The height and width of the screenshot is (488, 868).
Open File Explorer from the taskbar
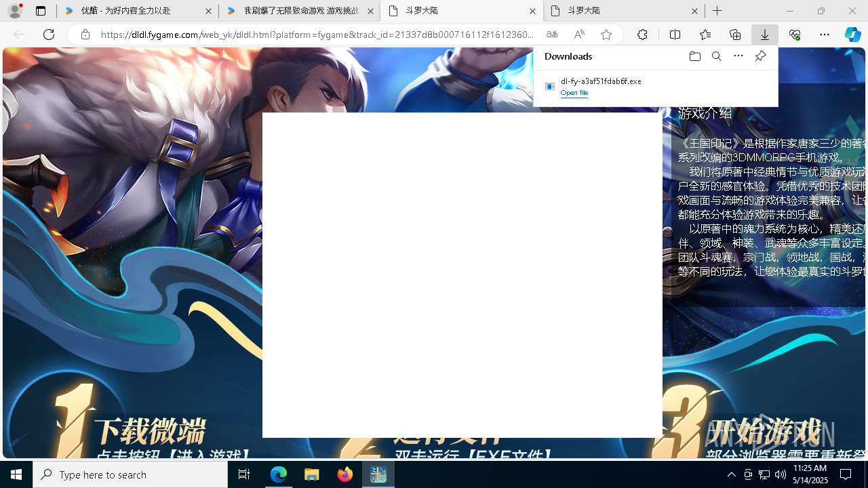tap(311, 474)
